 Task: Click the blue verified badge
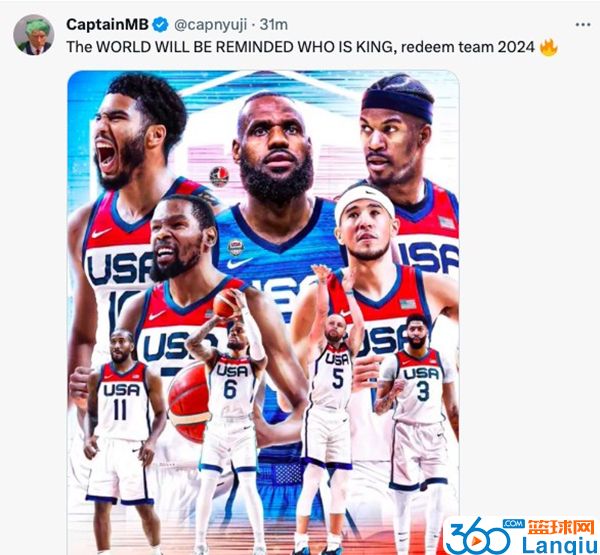[160, 25]
